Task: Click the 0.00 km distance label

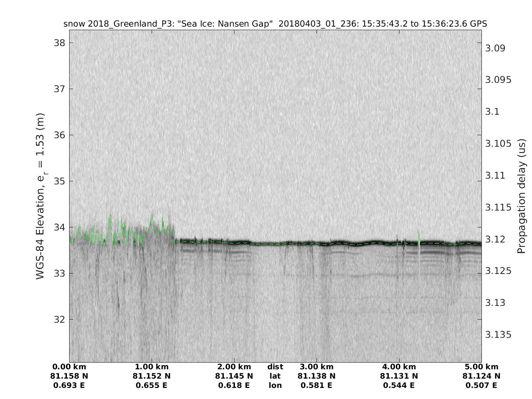Action: point(70,367)
